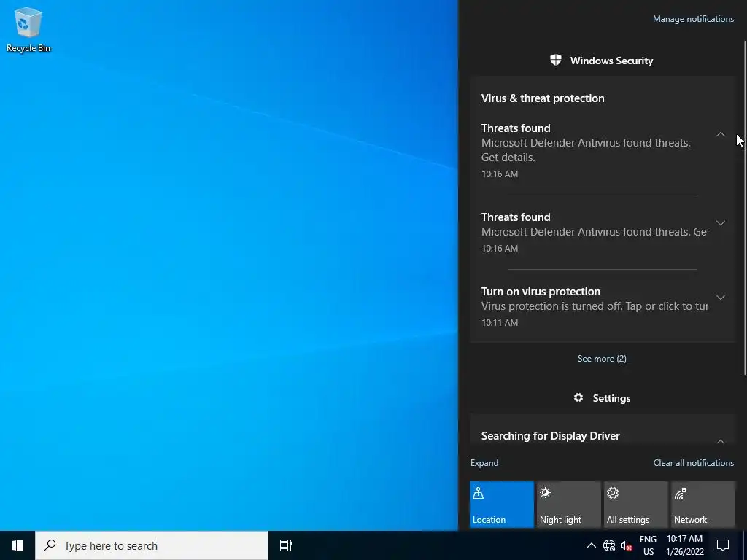This screenshot has height=560, width=747.
Task: Click the Virus & threat protection heading
Action: (543, 98)
